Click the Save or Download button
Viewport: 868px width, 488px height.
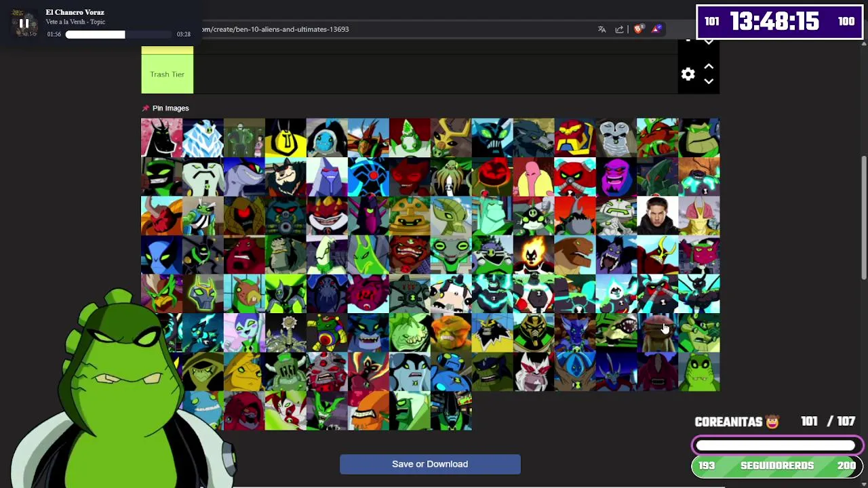(x=430, y=464)
